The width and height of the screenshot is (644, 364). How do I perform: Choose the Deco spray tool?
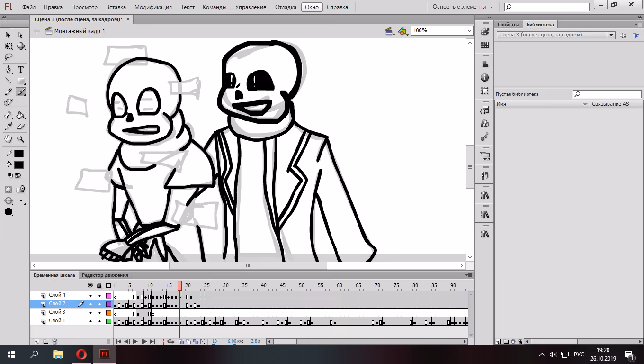coord(9,102)
